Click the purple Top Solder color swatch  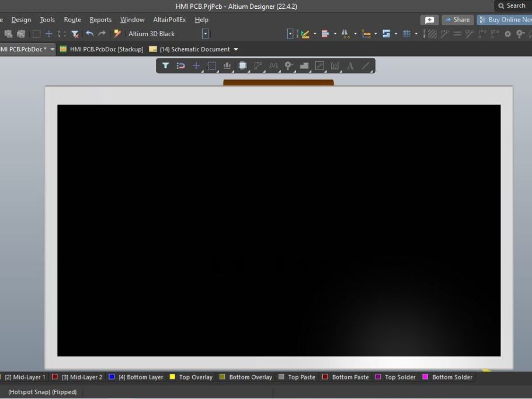[x=378, y=377]
